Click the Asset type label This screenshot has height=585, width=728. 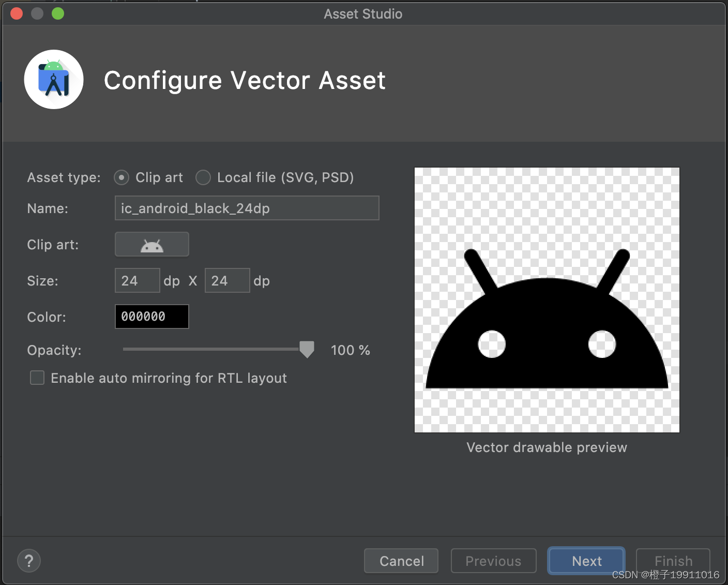point(64,177)
